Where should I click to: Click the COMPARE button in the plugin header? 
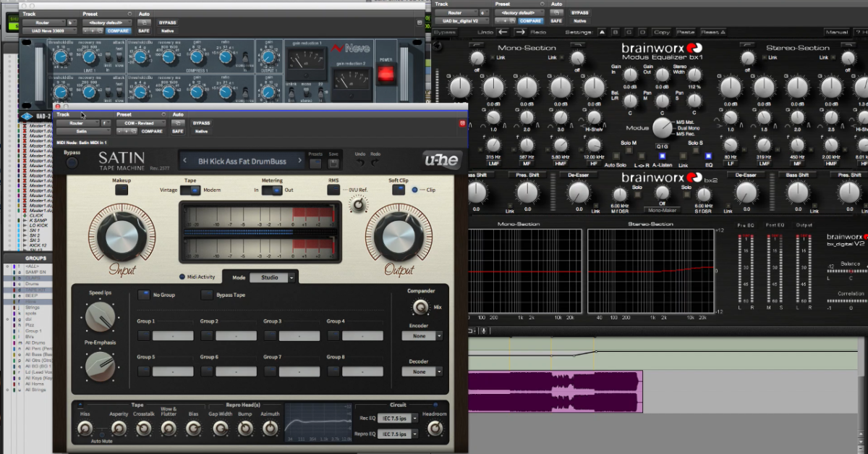coord(152,131)
